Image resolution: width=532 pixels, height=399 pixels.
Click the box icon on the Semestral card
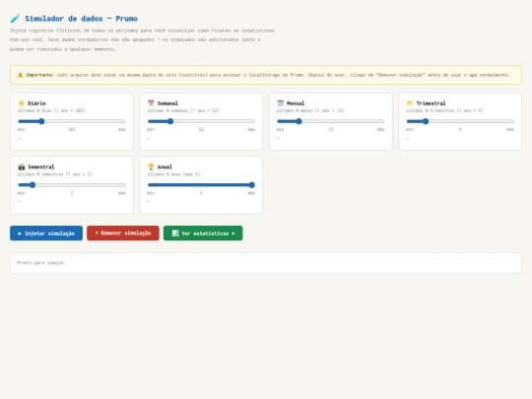(22, 166)
